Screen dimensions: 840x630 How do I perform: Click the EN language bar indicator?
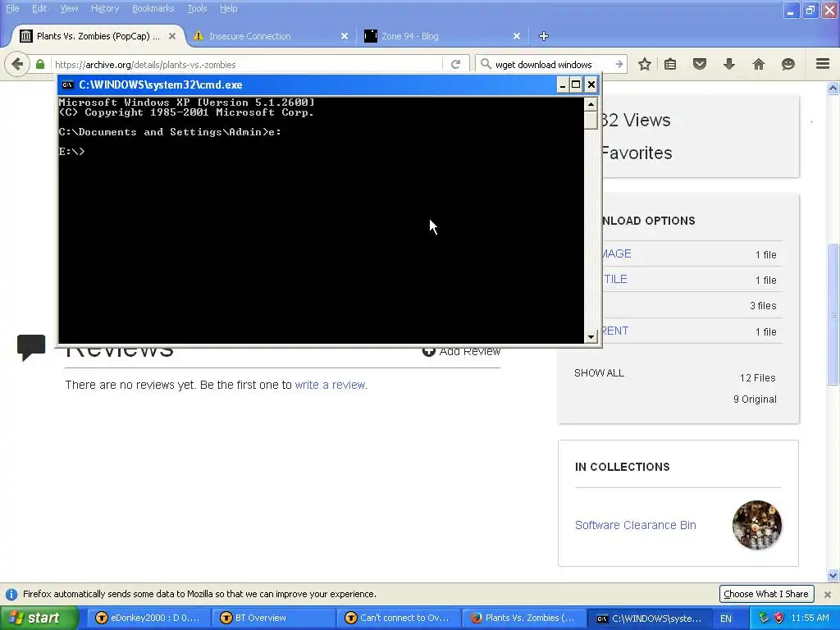(725, 619)
